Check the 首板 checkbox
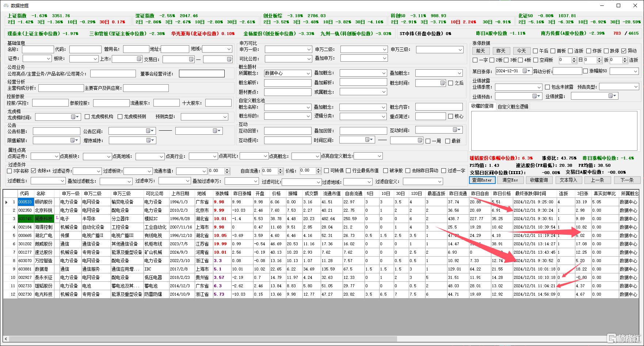The height and width of the screenshot is (346, 644). tap(553, 51)
